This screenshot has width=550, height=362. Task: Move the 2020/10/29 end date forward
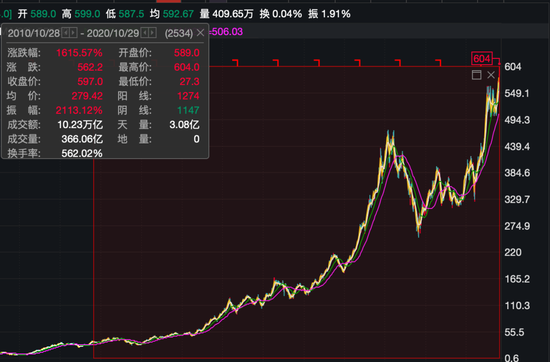tap(152, 33)
